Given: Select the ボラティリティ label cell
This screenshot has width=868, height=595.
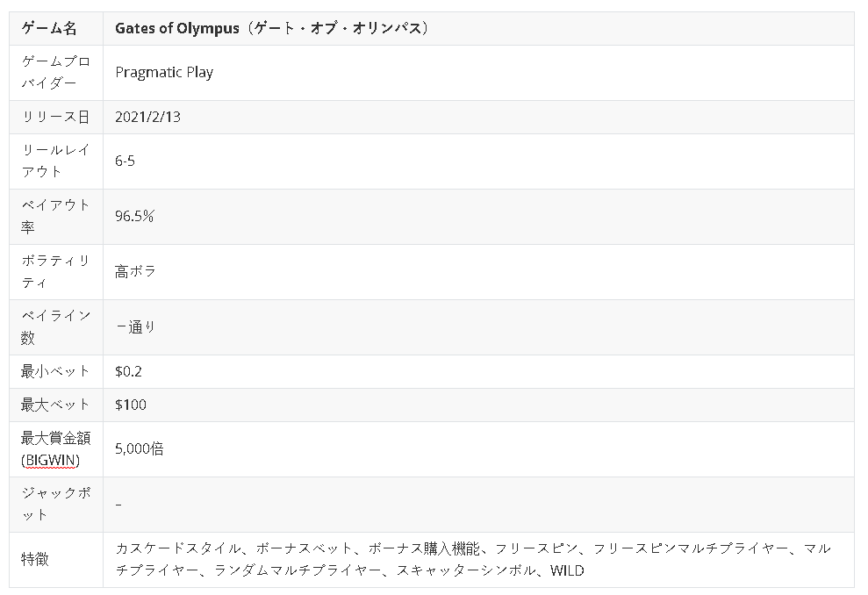Looking at the screenshot, I should click(x=55, y=272).
